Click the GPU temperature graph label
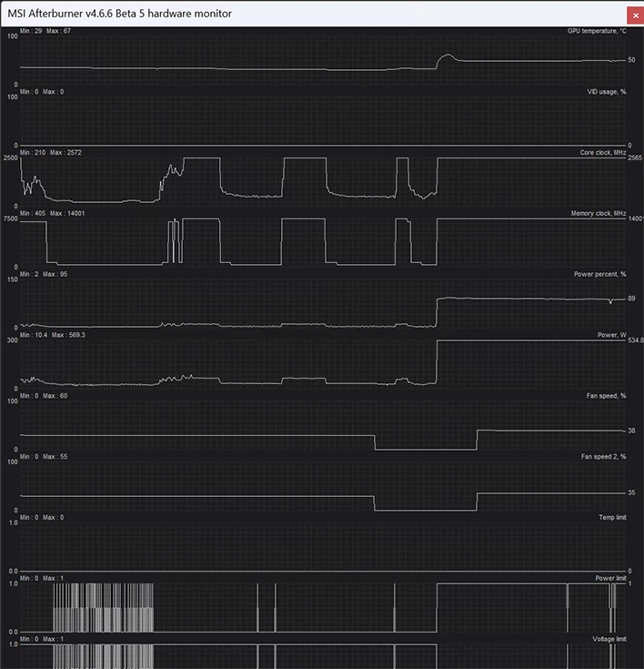Viewport: 644px width, 669px height. point(597,31)
